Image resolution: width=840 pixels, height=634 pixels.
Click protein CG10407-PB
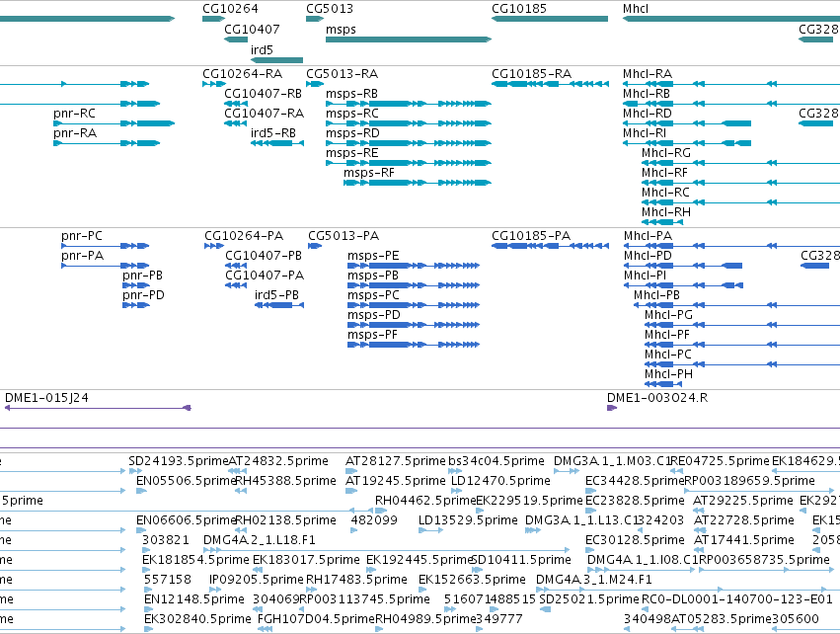[263, 256]
